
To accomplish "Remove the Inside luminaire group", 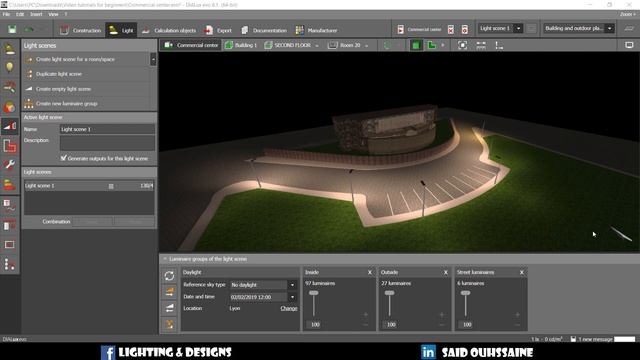I will coord(370,272).
